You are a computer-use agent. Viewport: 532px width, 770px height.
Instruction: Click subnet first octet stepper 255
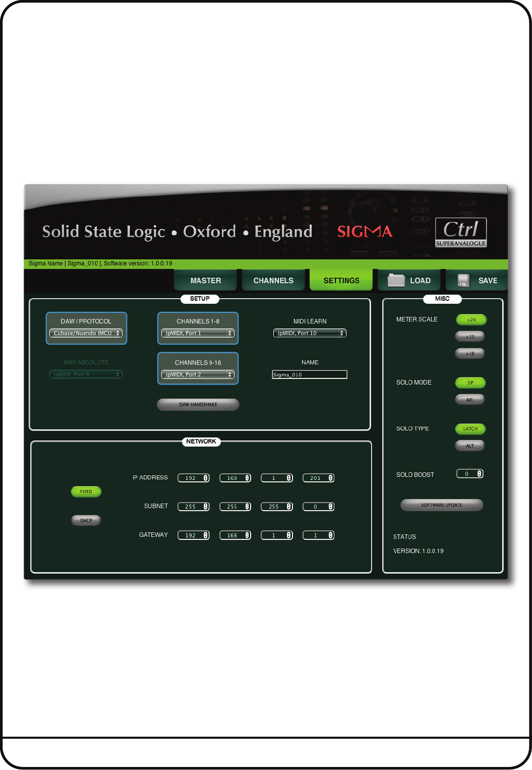(x=194, y=507)
